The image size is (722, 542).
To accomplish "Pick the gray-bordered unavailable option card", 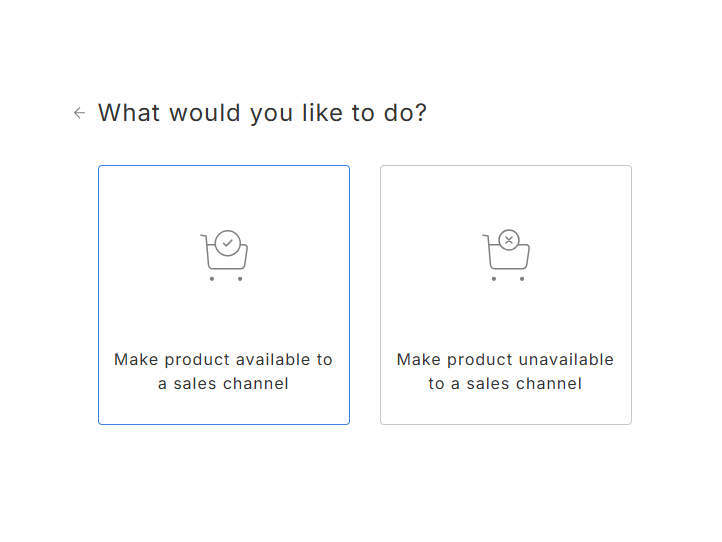I will (506, 295).
